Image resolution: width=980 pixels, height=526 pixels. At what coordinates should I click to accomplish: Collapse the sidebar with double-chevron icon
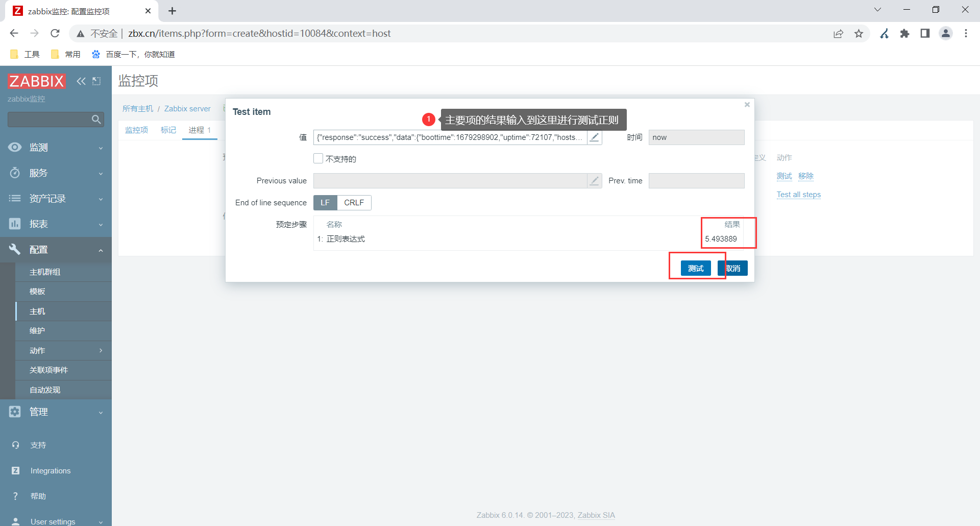[81, 81]
